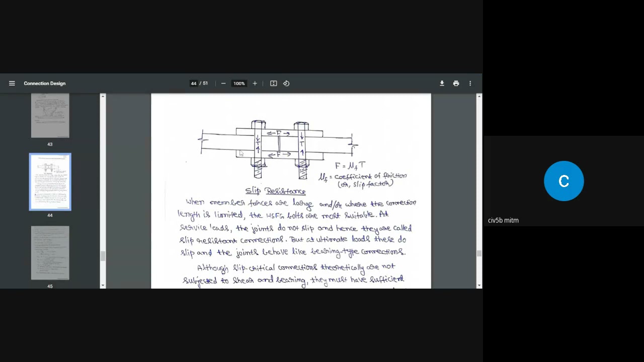Image resolution: width=644 pixels, height=362 pixels.
Task: Click the fit to page icon
Action: (x=274, y=83)
